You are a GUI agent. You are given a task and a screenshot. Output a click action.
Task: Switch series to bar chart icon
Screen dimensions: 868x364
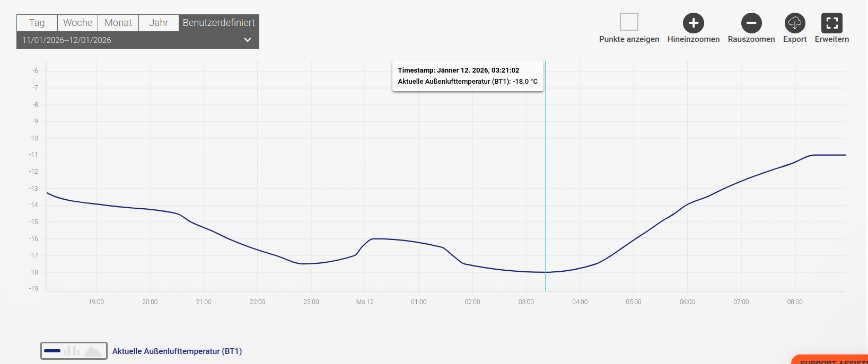click(x=72, y=351)
